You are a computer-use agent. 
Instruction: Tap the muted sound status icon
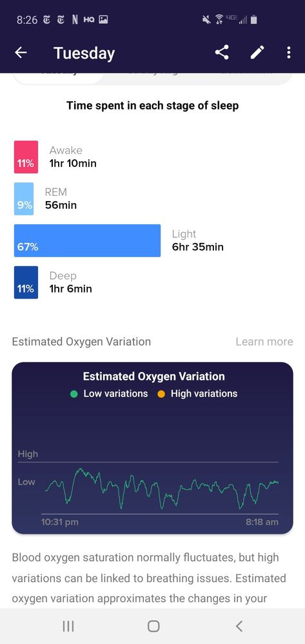206,19
